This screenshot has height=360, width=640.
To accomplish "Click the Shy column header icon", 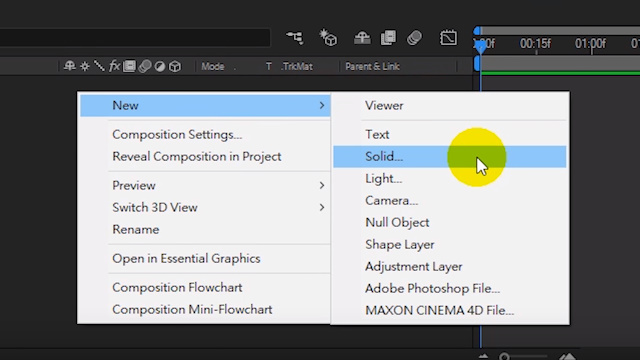I will click(70, 66).
